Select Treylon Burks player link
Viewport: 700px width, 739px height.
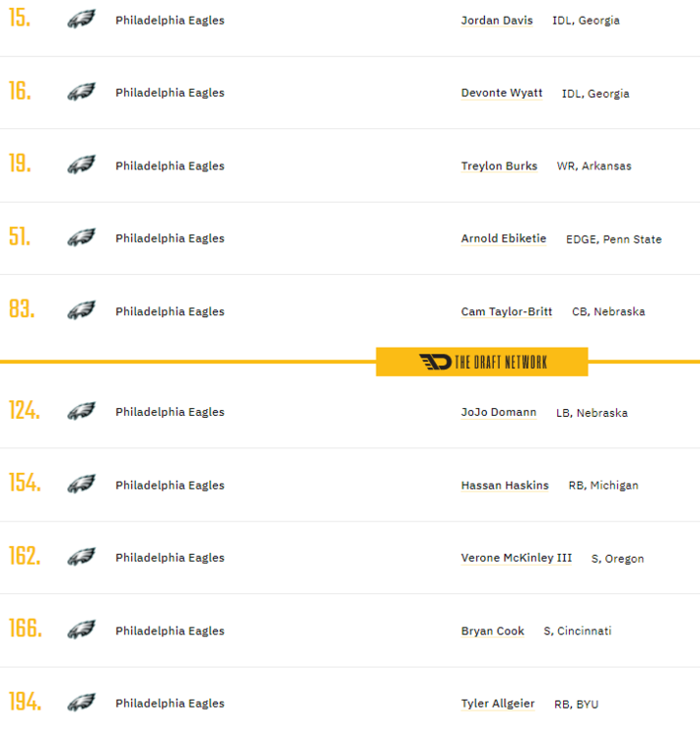pyautogui.click(x=499, y=166)
